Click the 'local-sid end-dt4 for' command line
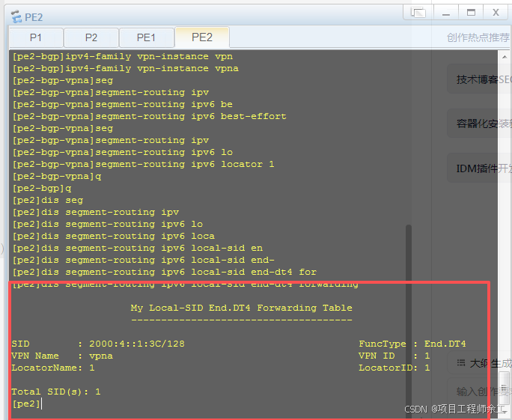This screenshot has width=512, height=420. coord(164,272)
